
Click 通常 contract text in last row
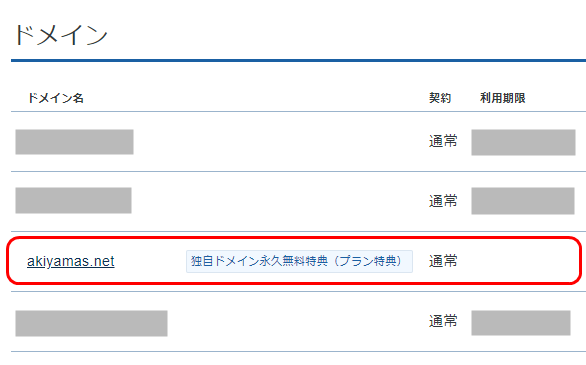point(443,321)
